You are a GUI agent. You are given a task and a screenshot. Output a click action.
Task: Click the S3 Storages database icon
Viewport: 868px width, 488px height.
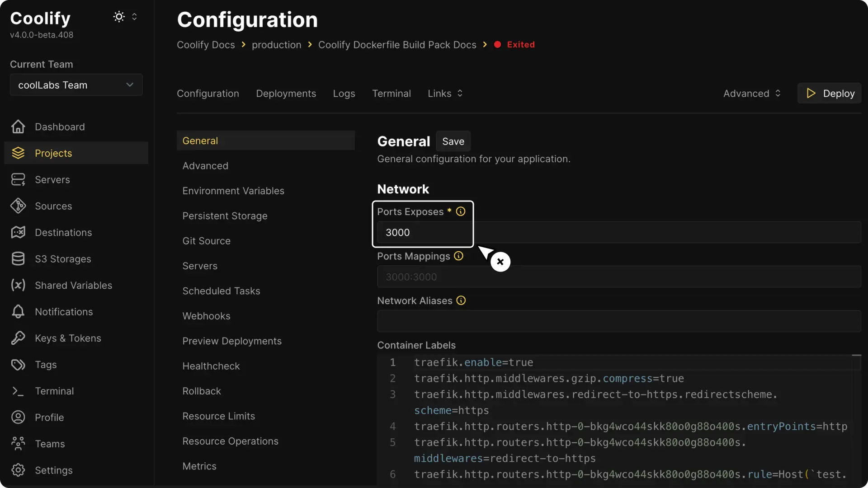click(x=17, y=258)
